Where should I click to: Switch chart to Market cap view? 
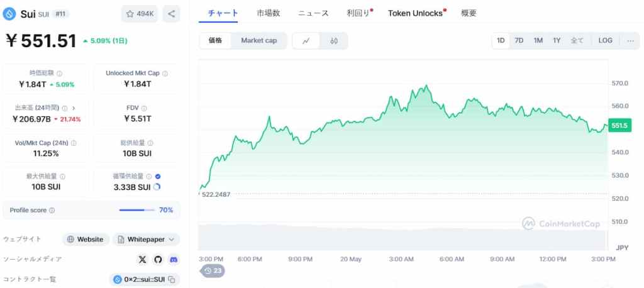click(x=258, y=41)
